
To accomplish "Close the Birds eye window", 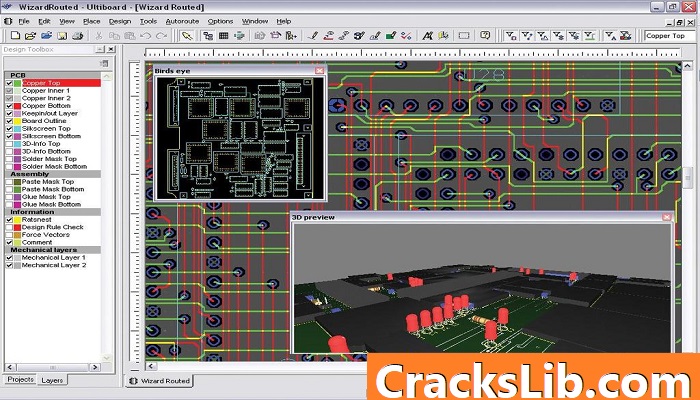I will pos(319,71).
